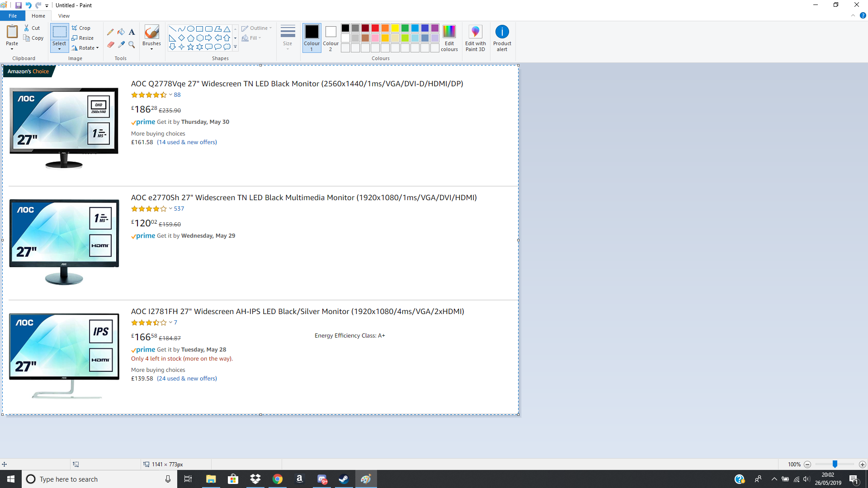Open the Rotate dropdown
The height and width of the screenshot is (488, 868).
coord(85,48)
